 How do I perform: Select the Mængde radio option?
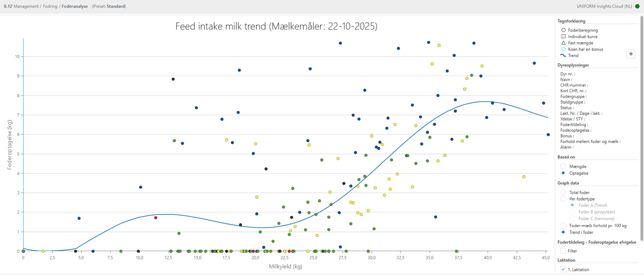pos(563,166)
